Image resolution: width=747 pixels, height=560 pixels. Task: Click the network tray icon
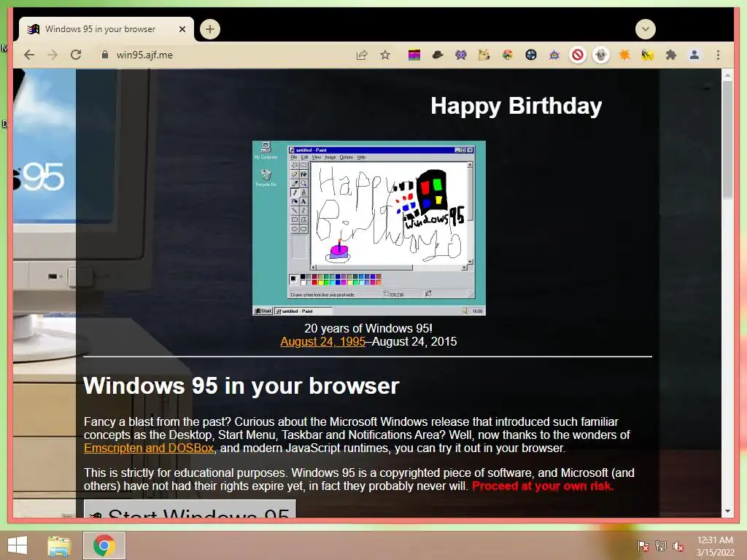(x=661, y=546)
